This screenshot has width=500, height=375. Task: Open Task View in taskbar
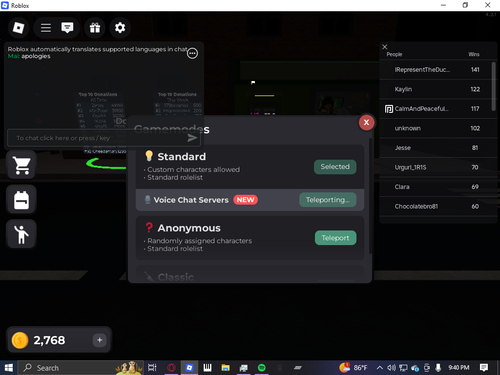click(152, 368)
